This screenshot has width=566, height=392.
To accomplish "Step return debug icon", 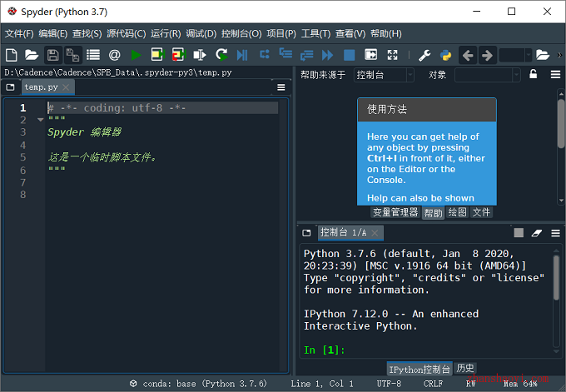I will click(x=306, y=55).
